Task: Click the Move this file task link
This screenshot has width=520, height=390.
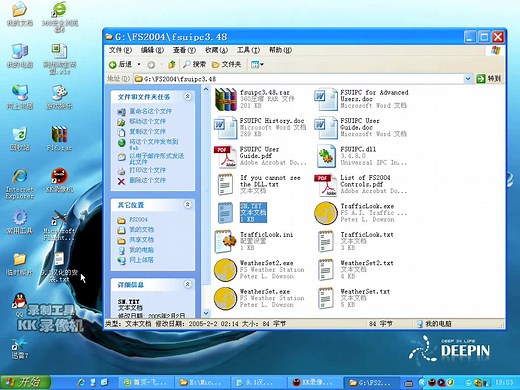Action: click(147, 122)
